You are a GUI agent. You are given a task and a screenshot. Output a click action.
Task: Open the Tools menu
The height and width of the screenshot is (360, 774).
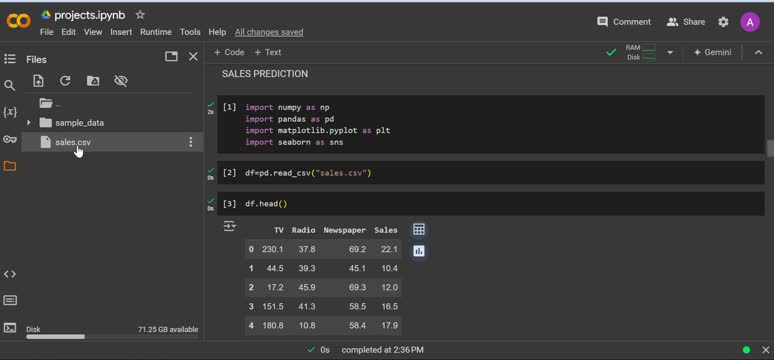(190, 32)
